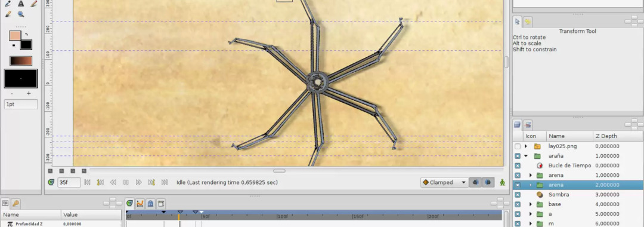
Task: Swap outline and fill colors
Action: [x=27, y=35]
